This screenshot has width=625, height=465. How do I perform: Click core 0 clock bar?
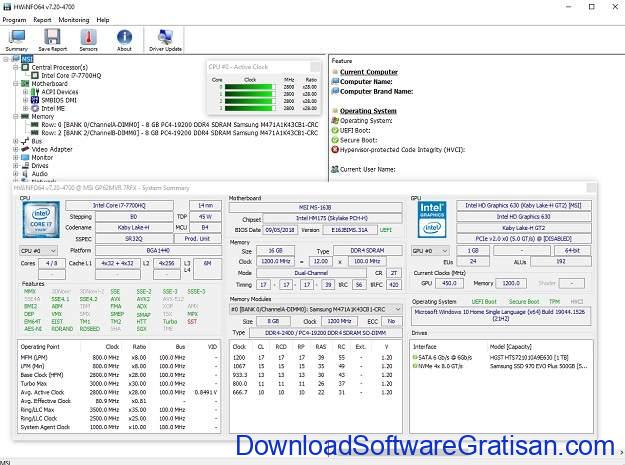pyautogui.click(x=250, y=87)
